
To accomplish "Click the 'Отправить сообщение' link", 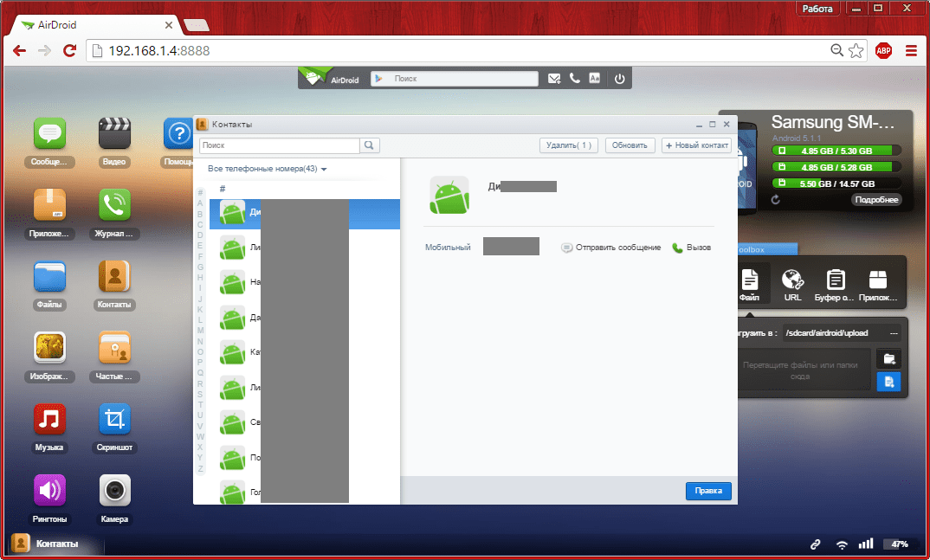I will click(611, 248).
